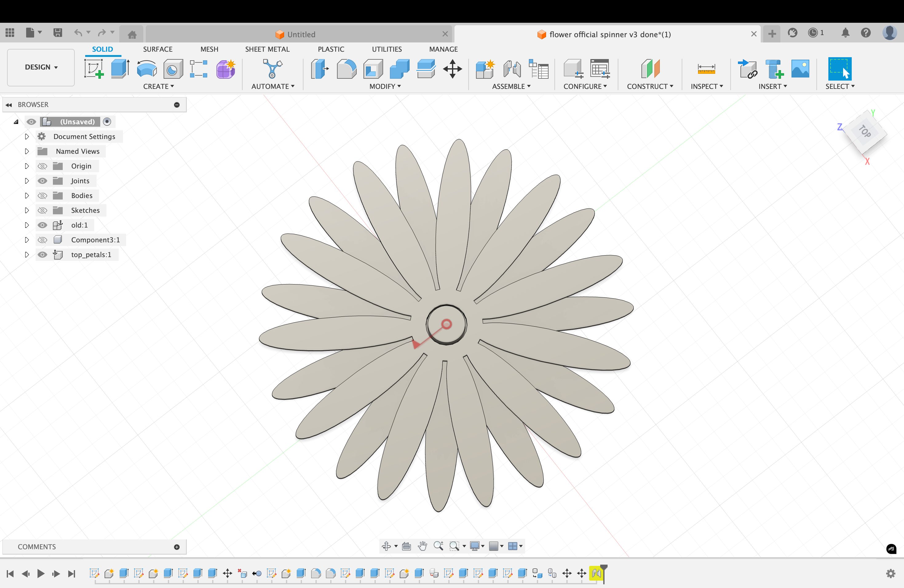Open the CONSTRUCT dropdown menu
This screenshot has width=904, height=588.
[x=650, y=86]
